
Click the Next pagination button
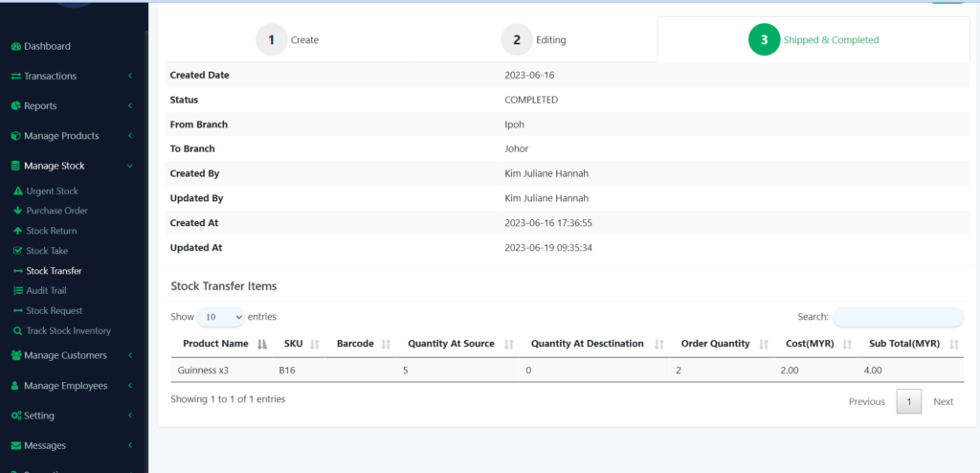pyautogui.click(x=943, y=402)
